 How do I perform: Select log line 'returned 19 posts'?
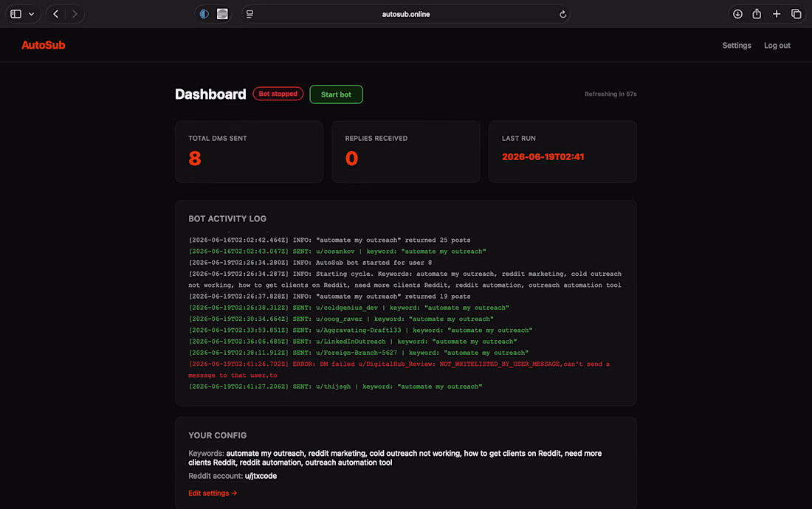329,297
